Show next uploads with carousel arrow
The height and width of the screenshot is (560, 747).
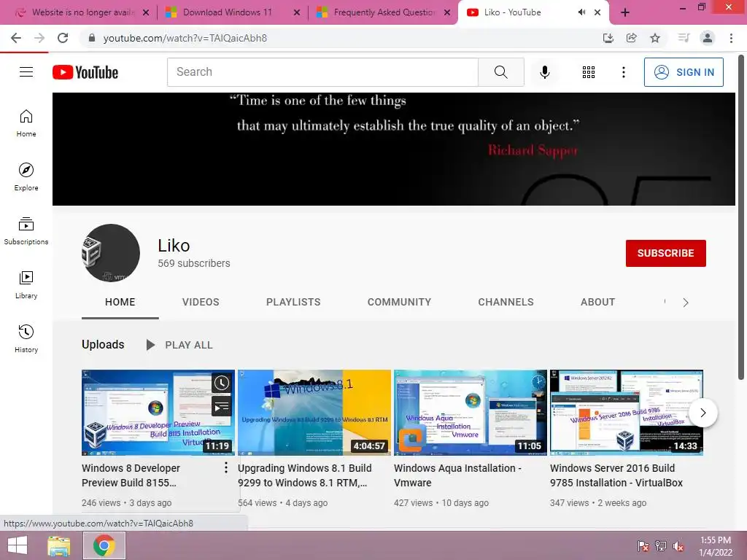[703, 413]
